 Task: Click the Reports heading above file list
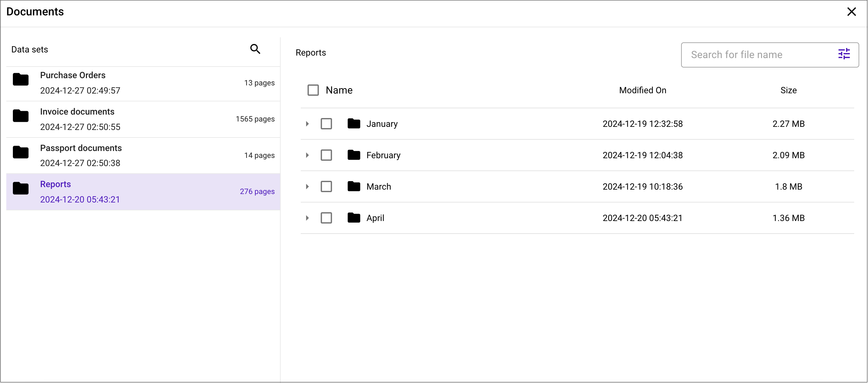point(311,53)
